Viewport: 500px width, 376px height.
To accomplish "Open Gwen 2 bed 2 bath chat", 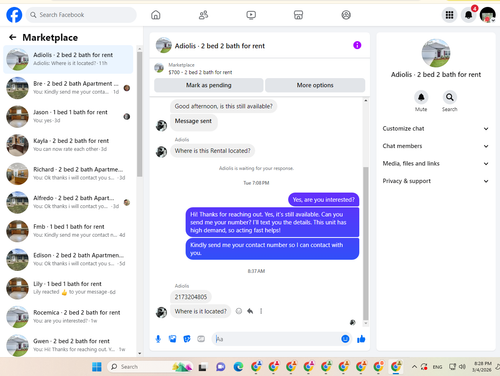I will [x=68, y=345].
